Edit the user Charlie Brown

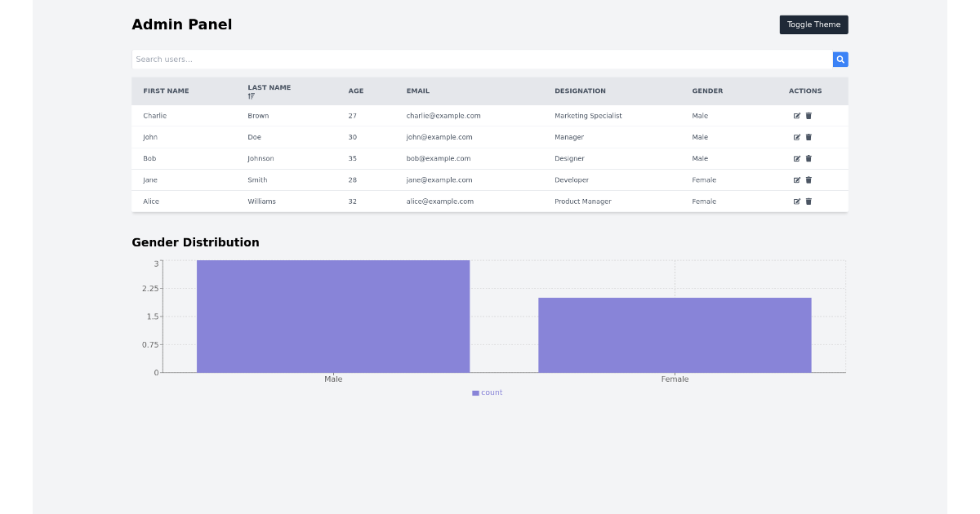797,115
